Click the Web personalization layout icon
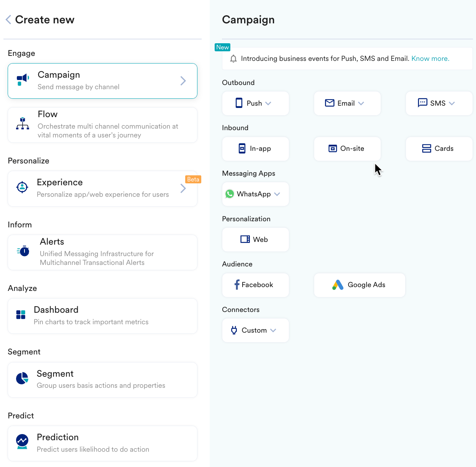Screen dimensions: 476x467 [x=245, y=239]
